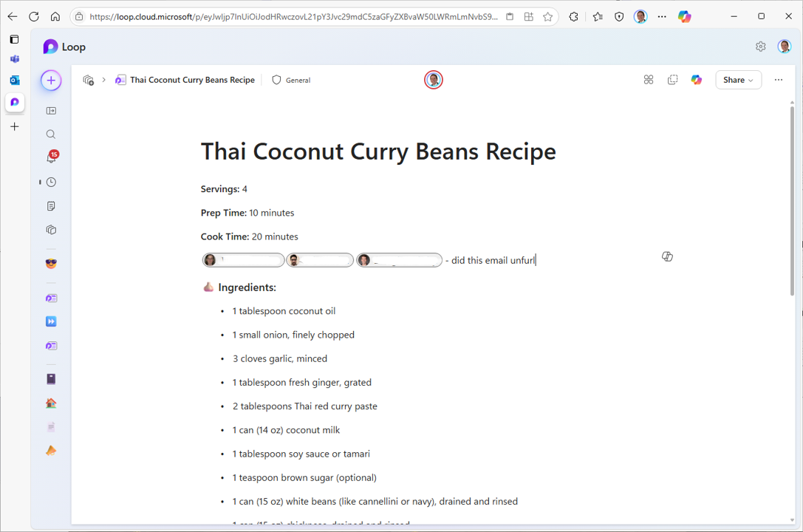Select the second person mention chip
Screen dimensions: 803x532
tap(320, 260)
